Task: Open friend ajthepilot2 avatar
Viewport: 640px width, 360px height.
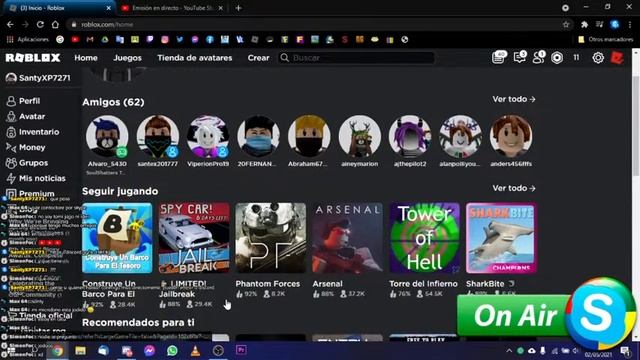Action: tap(410, 136)
